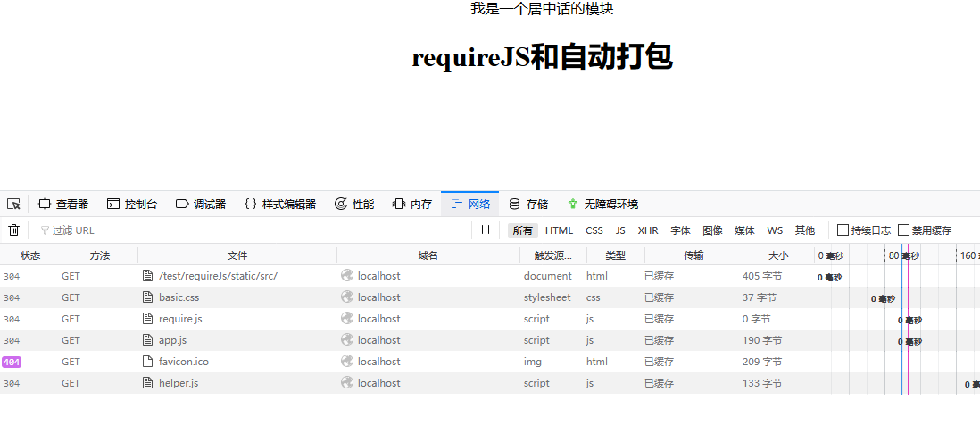Open the 无障碍环境 accessibility tab

pyautogui.click(x=602, y=204)
